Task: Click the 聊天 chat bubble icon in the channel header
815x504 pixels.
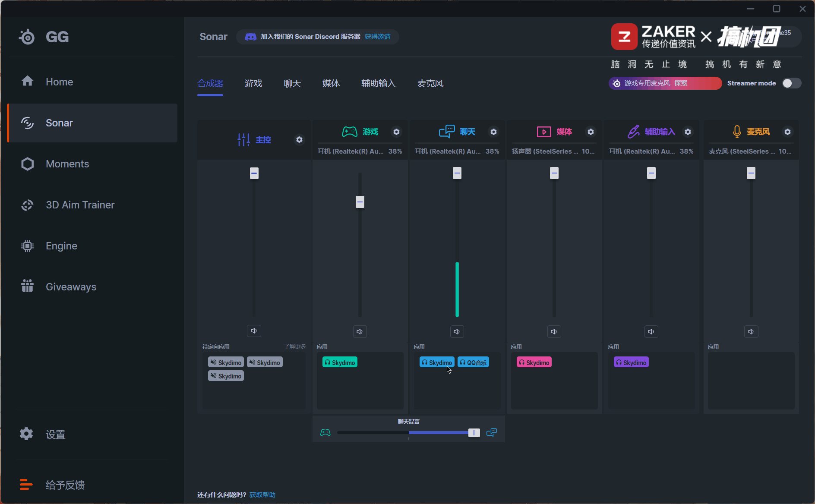Action: pos(447,131)
